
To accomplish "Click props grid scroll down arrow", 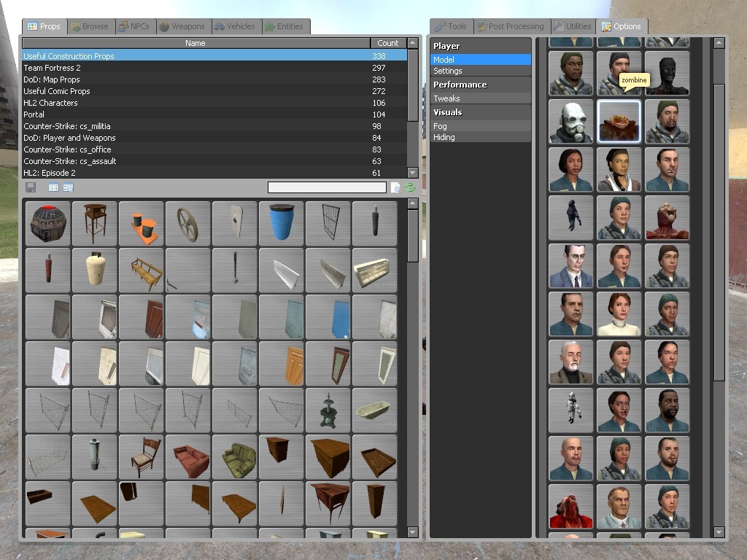I will [x=413, y=532].
